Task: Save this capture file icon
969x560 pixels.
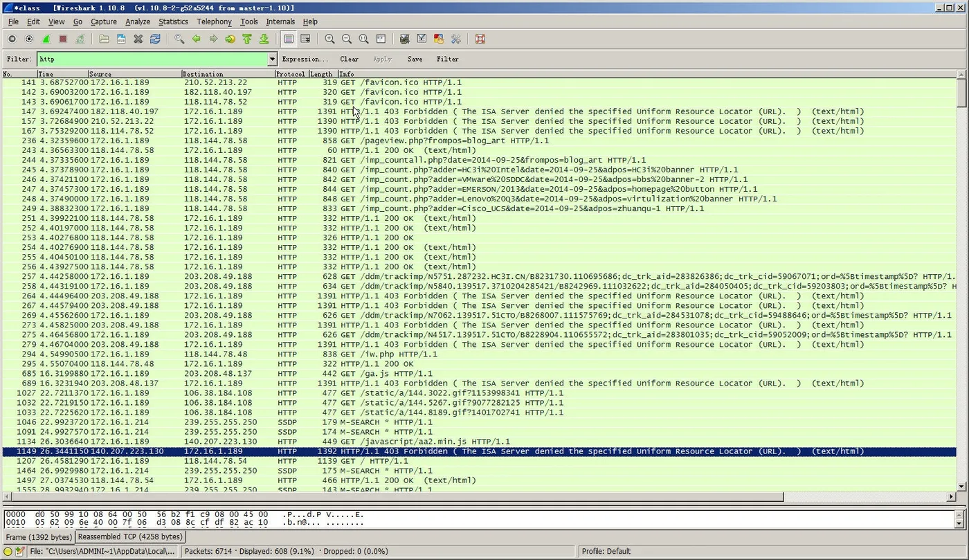Action: [x=121, y=39]
